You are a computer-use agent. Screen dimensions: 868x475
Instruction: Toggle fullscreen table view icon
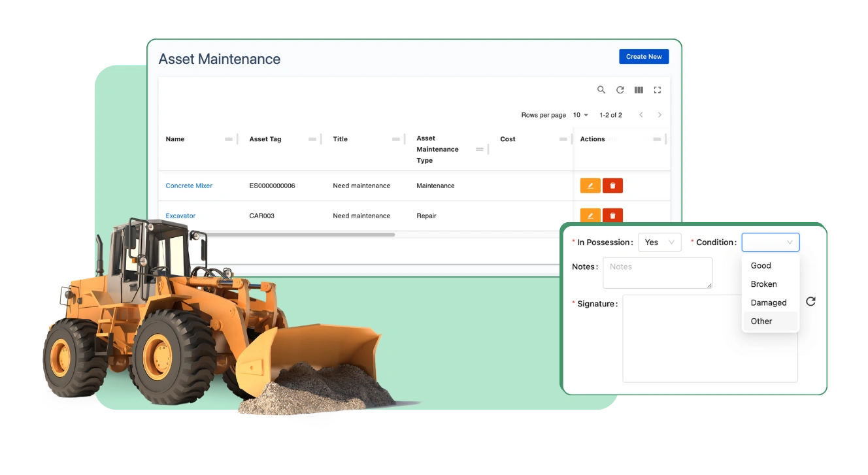658,90
